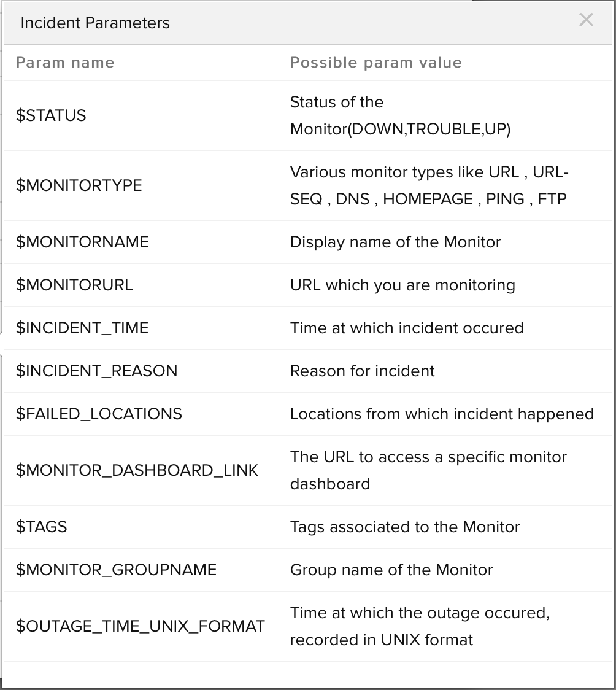The height and width of the screenshot is (690, 616).
Task: Click the $TAGS parameter name
Action: [x=41, y=527]
